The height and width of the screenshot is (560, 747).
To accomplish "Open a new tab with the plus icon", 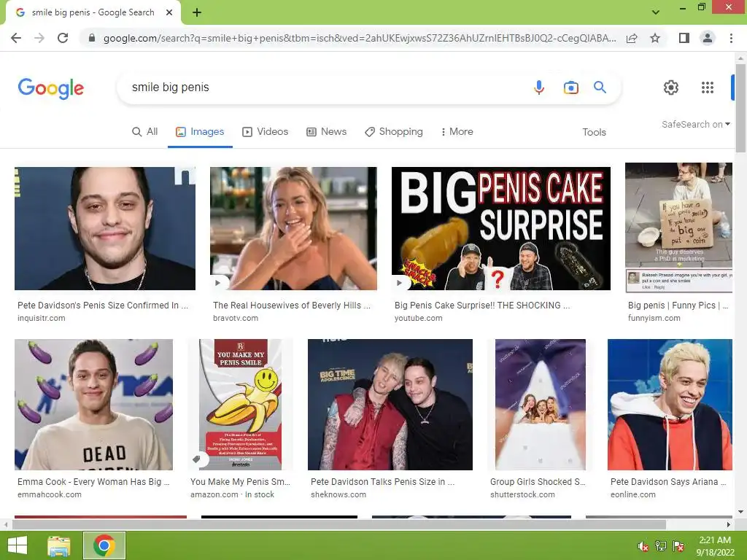I will click(x=197, y=13).
